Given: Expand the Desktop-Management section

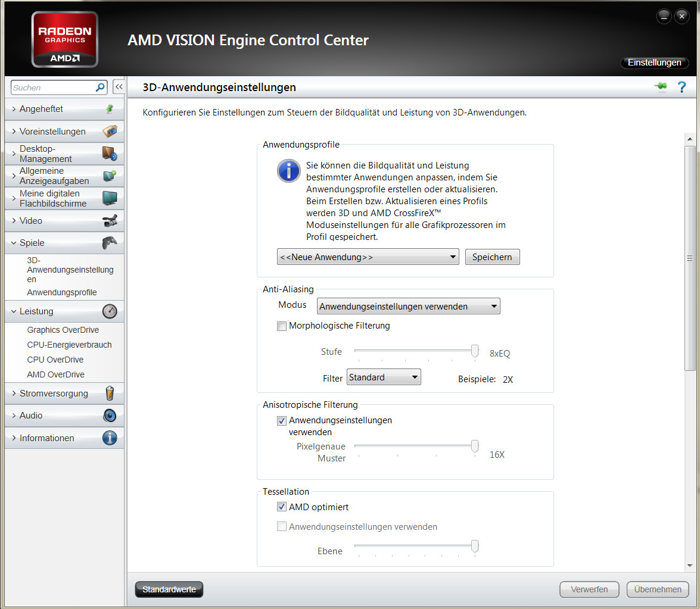Looking at the screenshot, I should click(x=64, y=154).
